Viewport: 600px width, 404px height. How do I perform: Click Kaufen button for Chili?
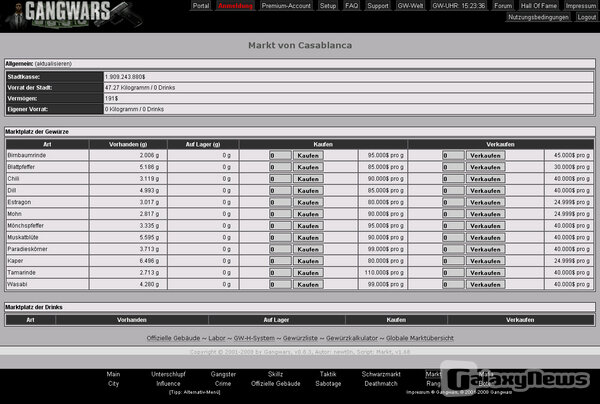tap(308, 179)
